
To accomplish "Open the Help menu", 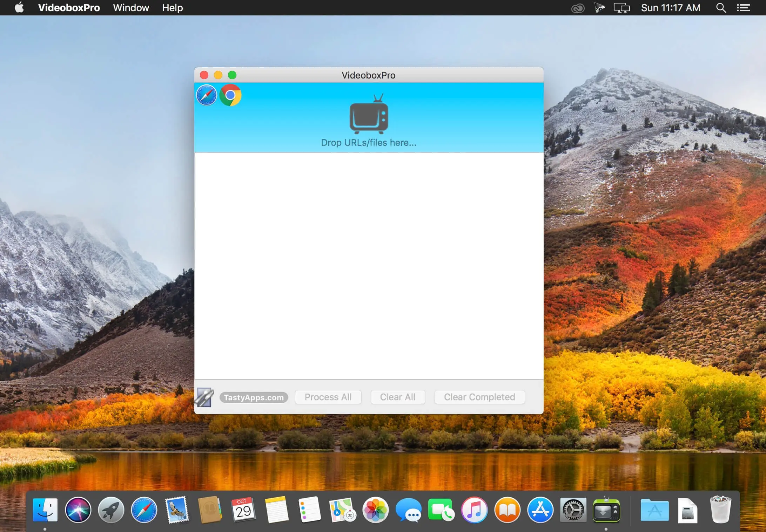I will 172,8.
